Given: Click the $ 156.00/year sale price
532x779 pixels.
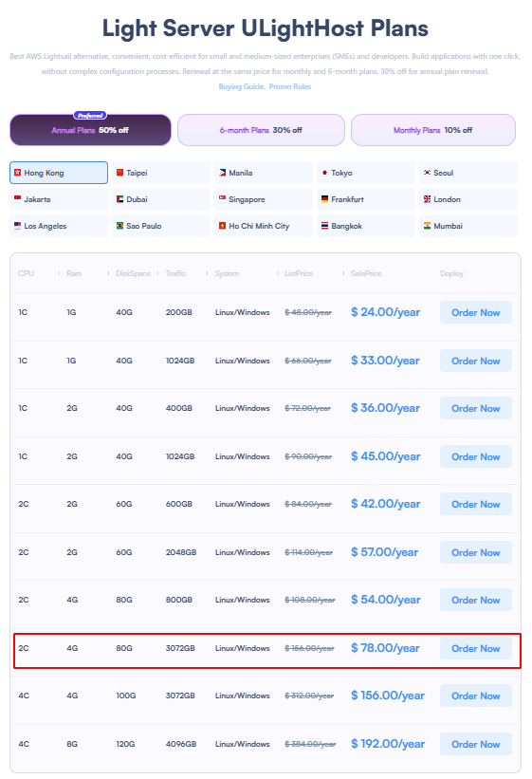Looking at the screenshot, I should click(x=388, y=696).
